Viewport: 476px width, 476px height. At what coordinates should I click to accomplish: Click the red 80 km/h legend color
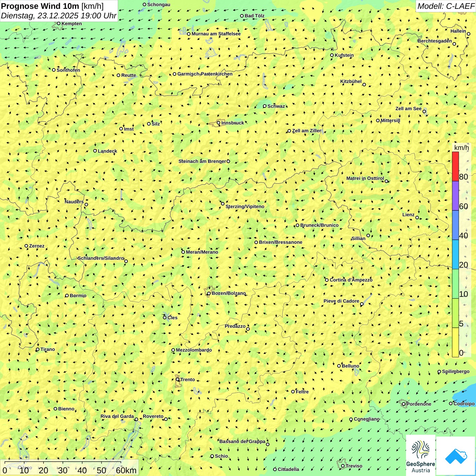[x=455, y=166]
